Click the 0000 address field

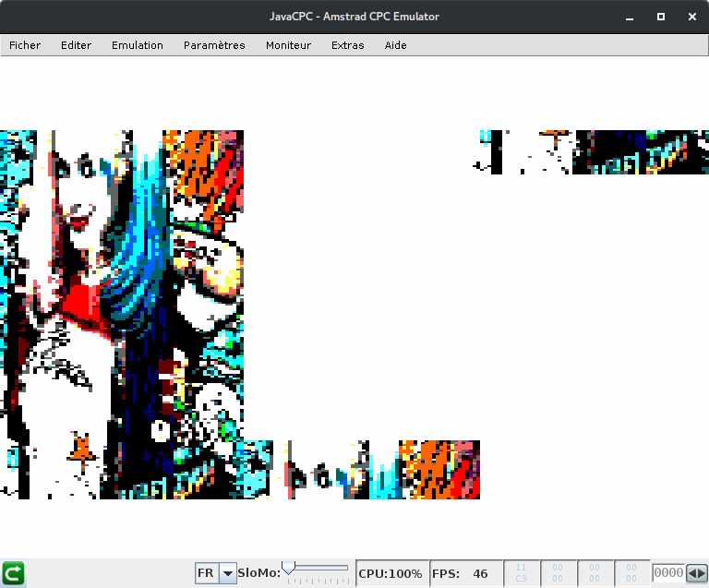[x=668, y=572]
